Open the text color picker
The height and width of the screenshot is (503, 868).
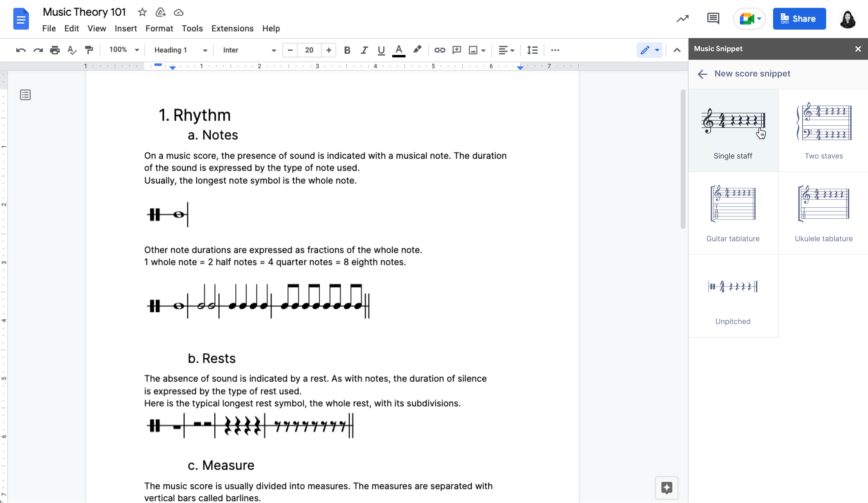(x=399, y=50)
